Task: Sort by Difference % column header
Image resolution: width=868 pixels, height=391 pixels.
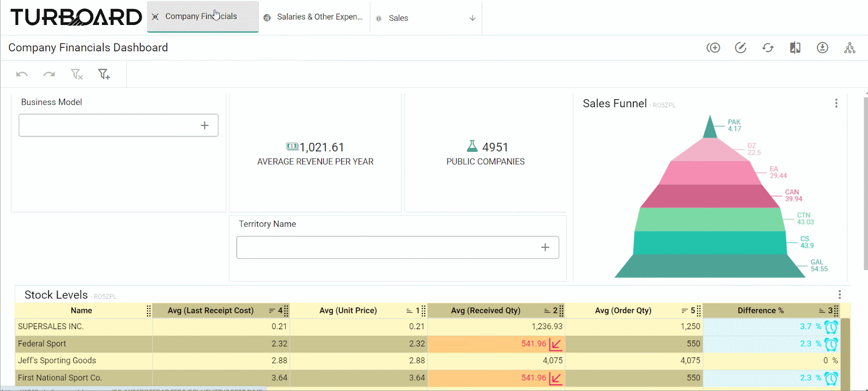Action: (x=760, y=311)
